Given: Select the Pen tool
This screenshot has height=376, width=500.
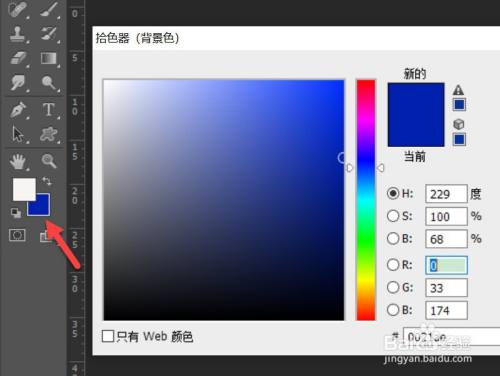Looking at the screenshot, I should click(18, 110).
